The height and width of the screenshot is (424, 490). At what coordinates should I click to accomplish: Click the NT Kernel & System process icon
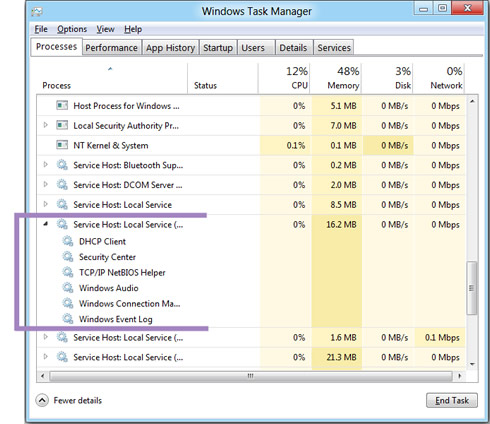coord(62,145)
